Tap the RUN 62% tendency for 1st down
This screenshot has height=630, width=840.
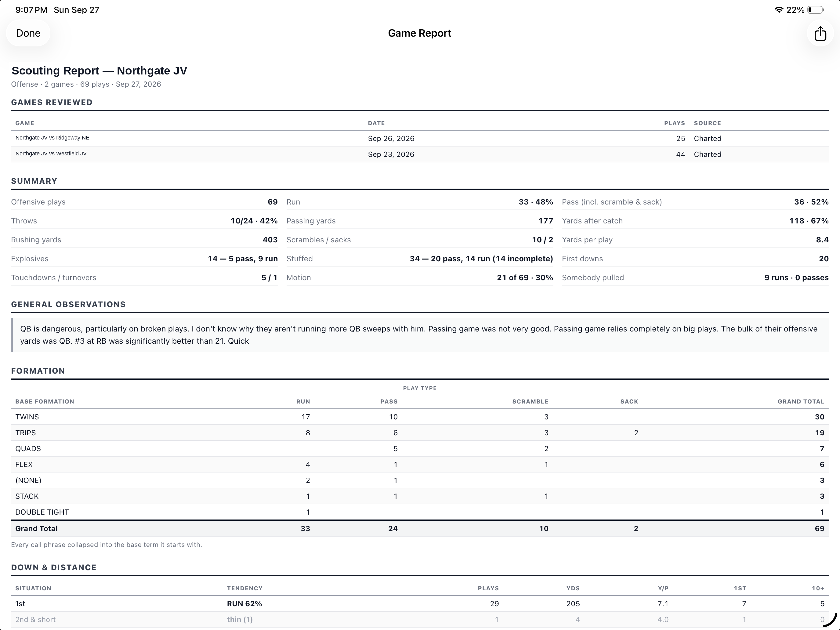[x=244, y=603]
